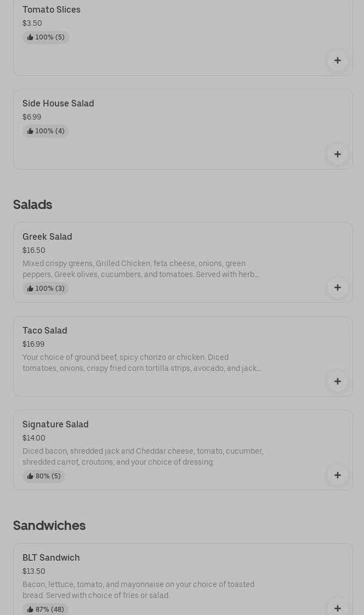
Task: Click the Salads section heading
Action: 32,205
